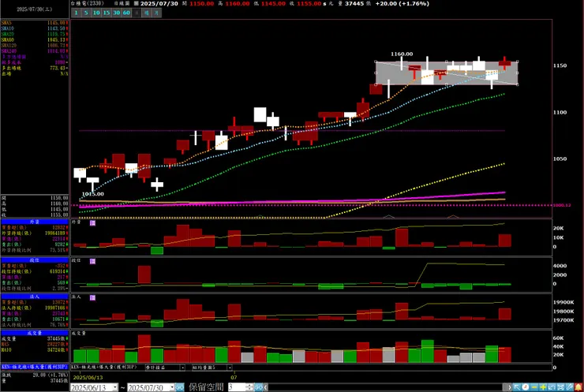Click the small calendar icon beside chart date

click(137, 3)
